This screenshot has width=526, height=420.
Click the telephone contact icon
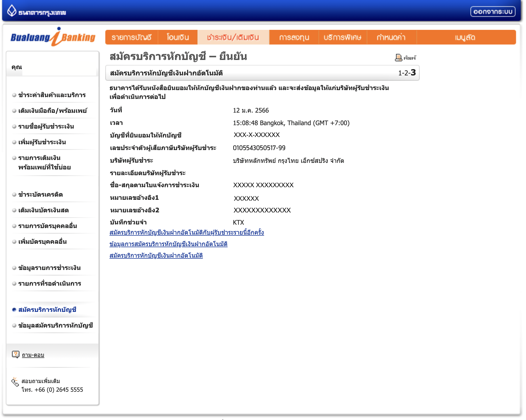coord(15,382)
